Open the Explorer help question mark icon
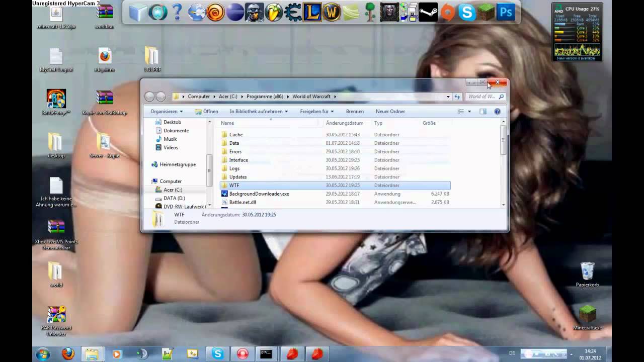 click(497, 111)
